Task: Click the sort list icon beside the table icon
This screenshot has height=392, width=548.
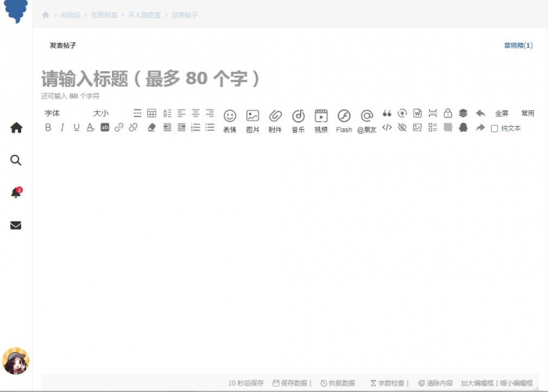Action: (x=168, y=113)
